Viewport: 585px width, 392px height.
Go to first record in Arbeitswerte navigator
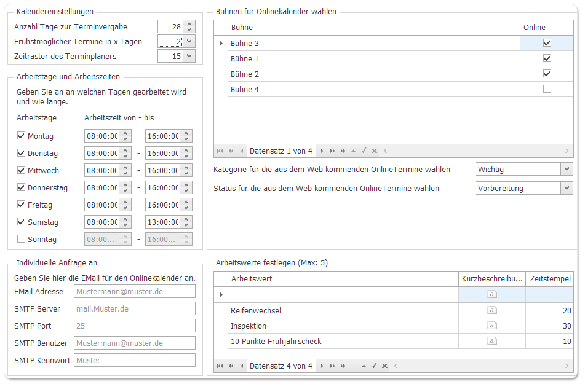pos(220,366)
